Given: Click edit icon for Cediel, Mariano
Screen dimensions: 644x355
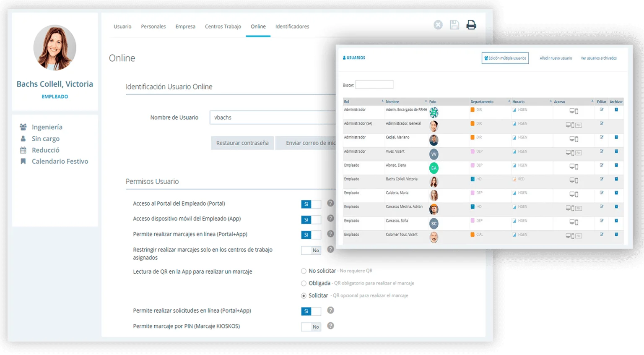Looking at the screenshot, I should click(602, 137).
